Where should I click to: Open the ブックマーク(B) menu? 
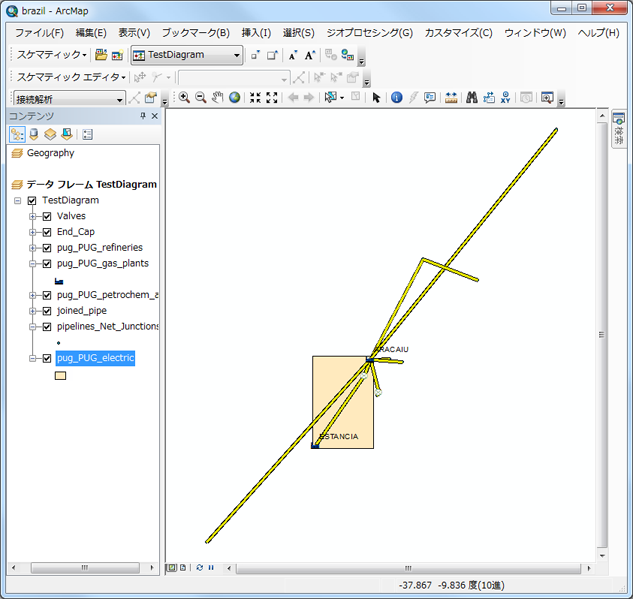(x=195, y=33)
